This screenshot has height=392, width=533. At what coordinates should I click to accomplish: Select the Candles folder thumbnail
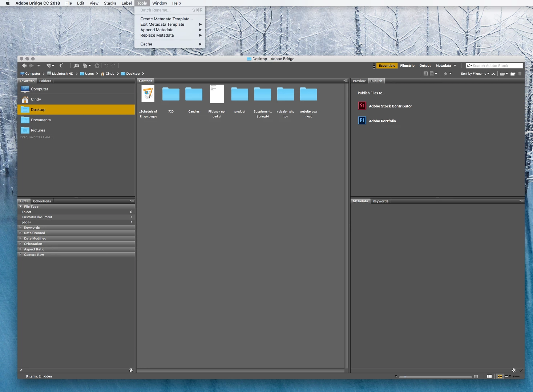point(194,94)
